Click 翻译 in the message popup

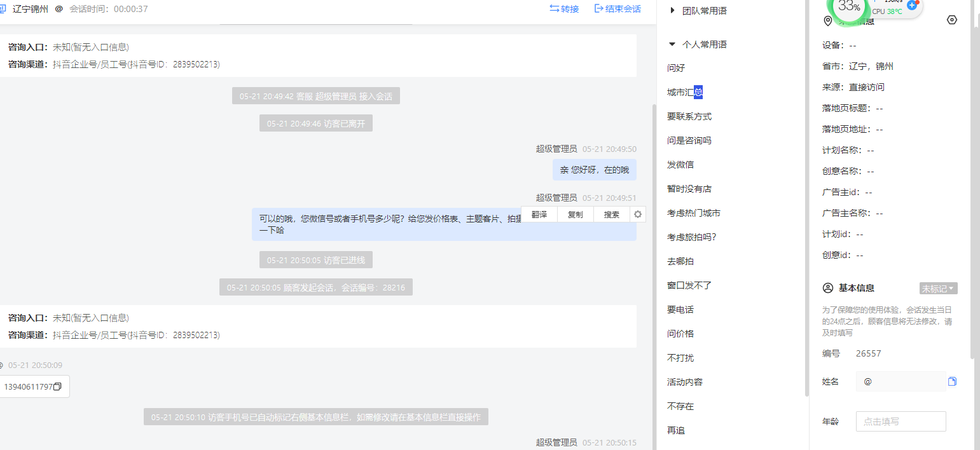pos(539,215)
